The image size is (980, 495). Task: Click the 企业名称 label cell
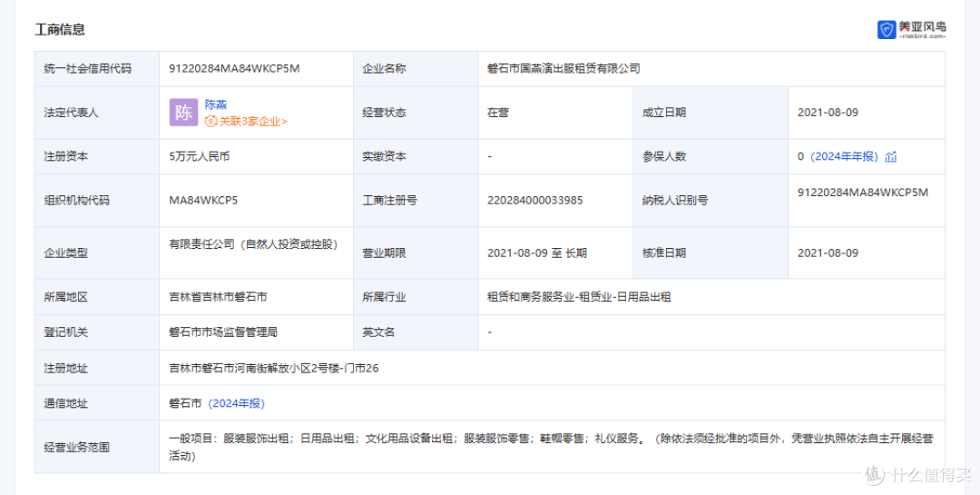coord(416,69)
